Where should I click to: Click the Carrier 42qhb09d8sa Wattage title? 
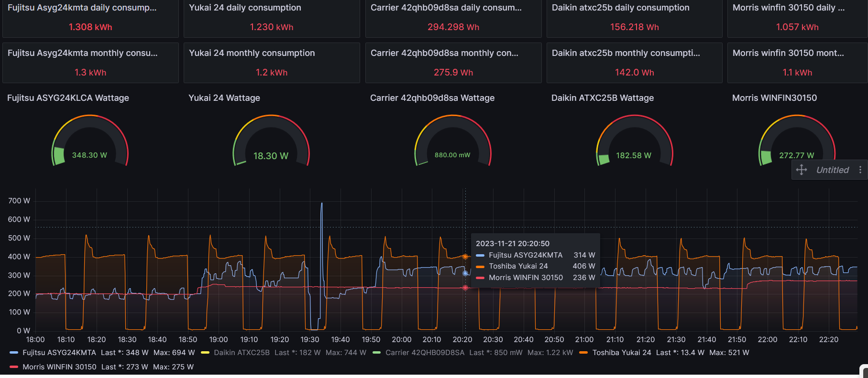(432, 98)
